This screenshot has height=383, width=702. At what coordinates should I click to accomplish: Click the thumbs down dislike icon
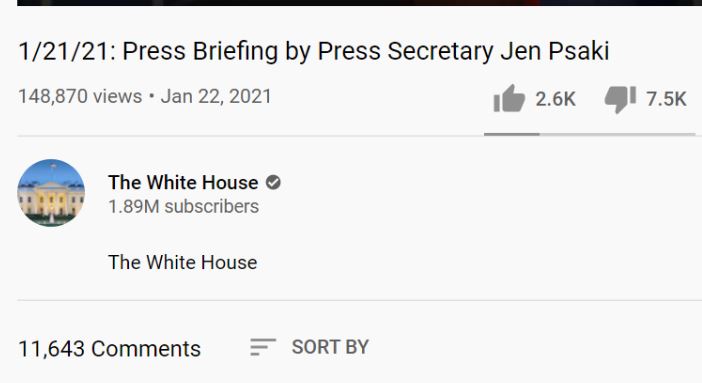tap(620, 99)
